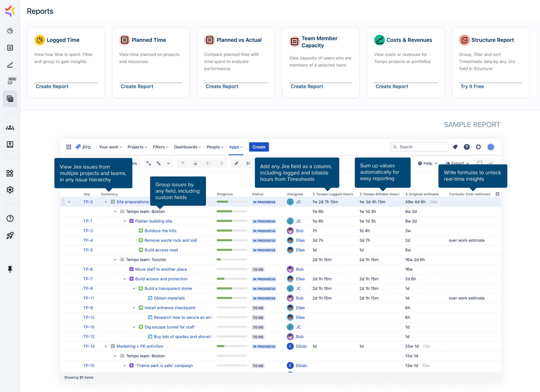This screenshot has height=392, width=540.
Task: Click the sidebar help question-mark icon
Action: coord(10,219)
